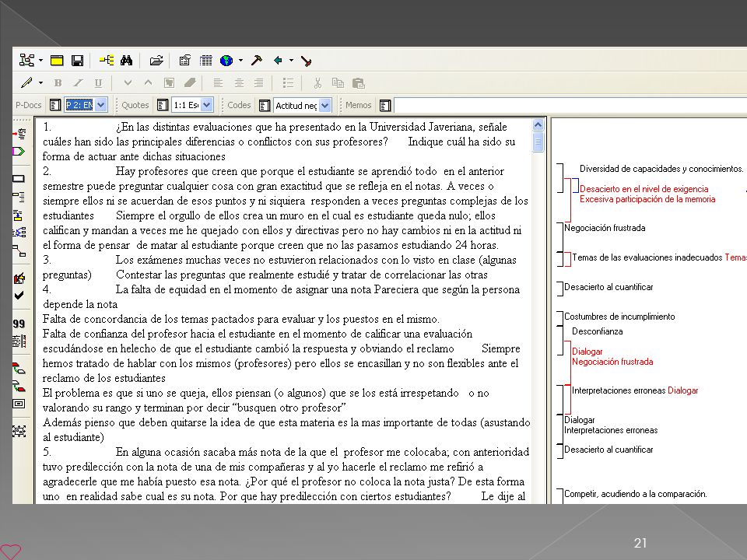Toggle italic formatting

point(78,83)
